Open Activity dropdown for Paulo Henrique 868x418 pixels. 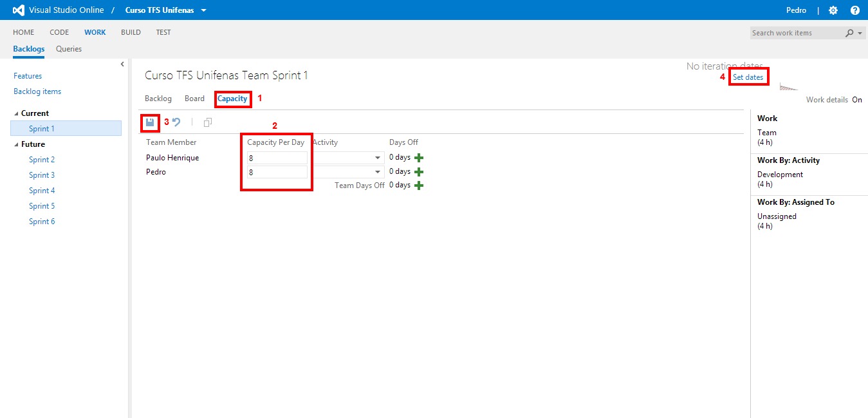(x=378, y=158)
